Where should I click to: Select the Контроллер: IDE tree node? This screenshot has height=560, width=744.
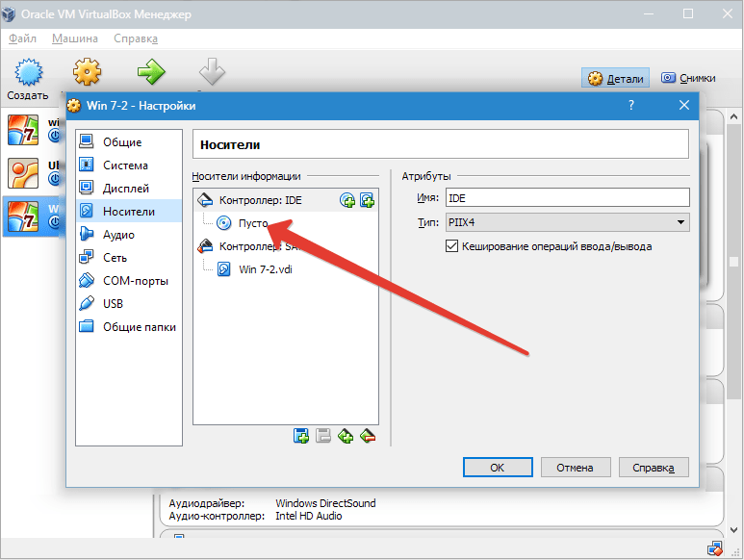pos(260,200)
